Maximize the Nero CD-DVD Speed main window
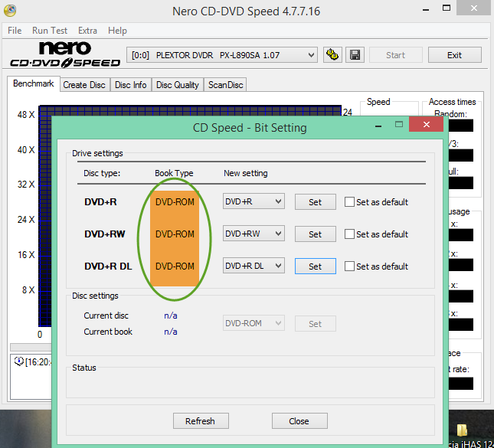Image resolution: width=494 pixels, height=448 pixels. [x=447, y=8]
